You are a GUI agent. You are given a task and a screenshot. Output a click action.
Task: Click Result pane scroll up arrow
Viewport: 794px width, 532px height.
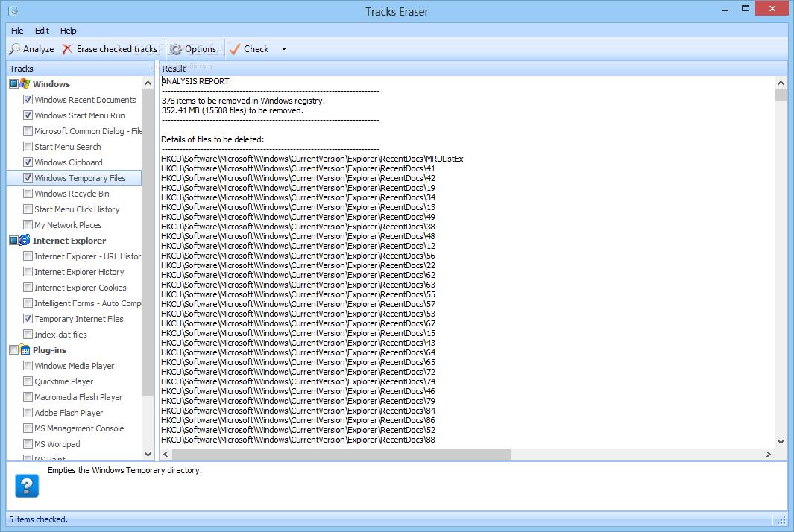click(781, 83)
